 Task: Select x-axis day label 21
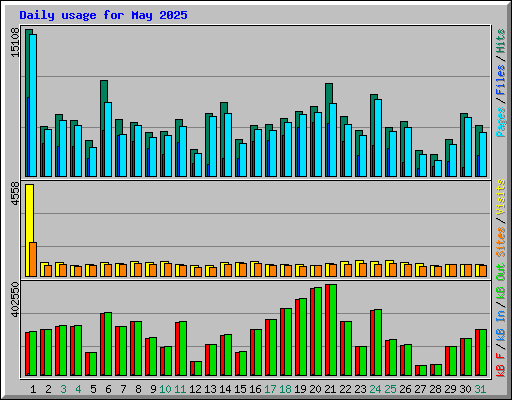coord(330,389)
